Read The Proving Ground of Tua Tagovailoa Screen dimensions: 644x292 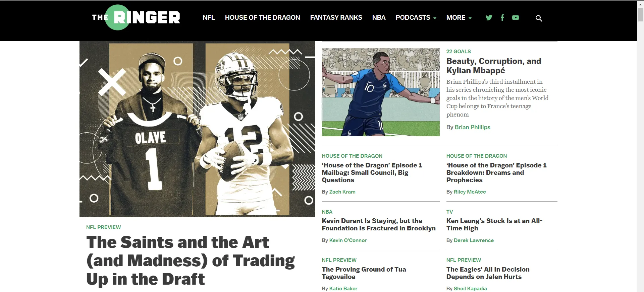coord(364,273)
